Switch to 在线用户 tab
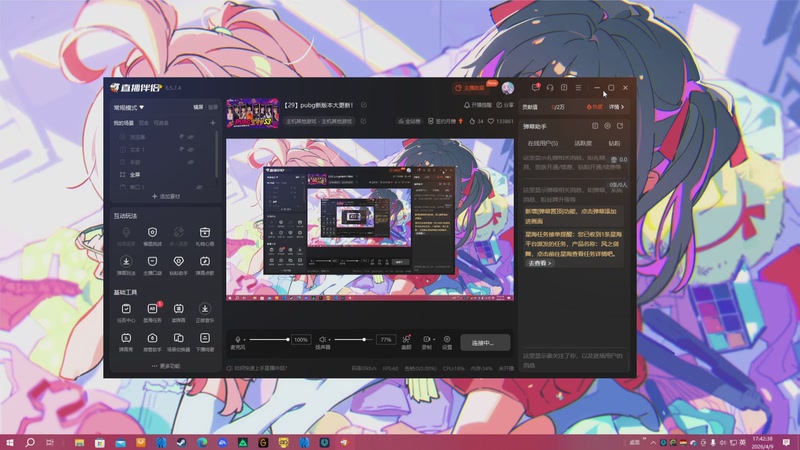Image resolution: width=800 pixels, height=450 pixels. click(542, 143)
